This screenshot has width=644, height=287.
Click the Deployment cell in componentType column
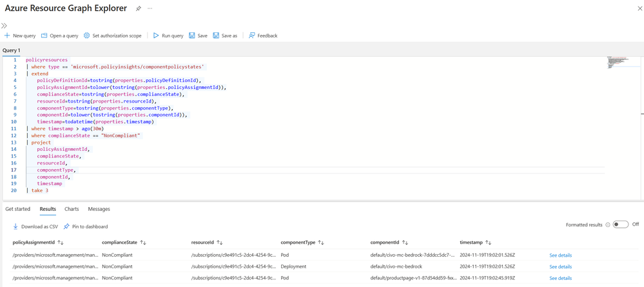pyautogui.click(x=293, y=266)
